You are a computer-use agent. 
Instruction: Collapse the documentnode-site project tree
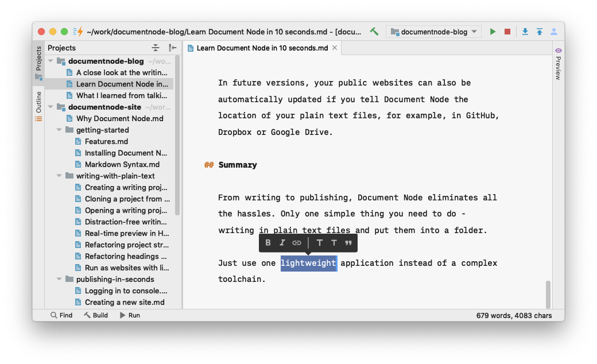51,107
